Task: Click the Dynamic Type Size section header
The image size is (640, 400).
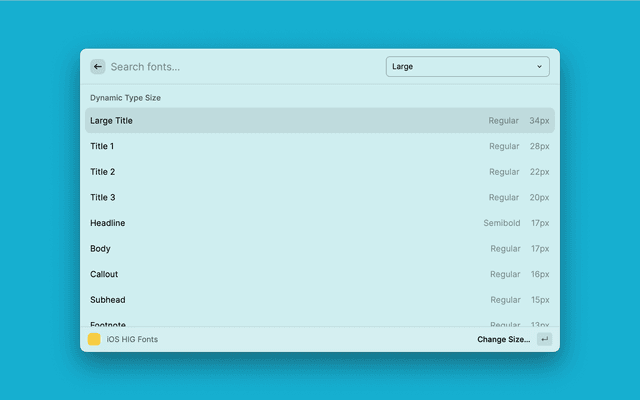Action: (x=125, y=98)
